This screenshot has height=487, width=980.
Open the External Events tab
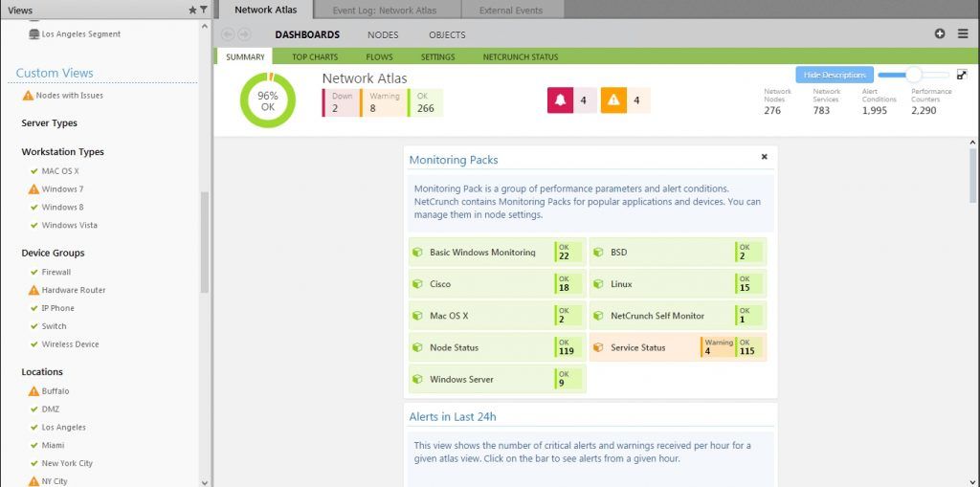pos(511,10)
